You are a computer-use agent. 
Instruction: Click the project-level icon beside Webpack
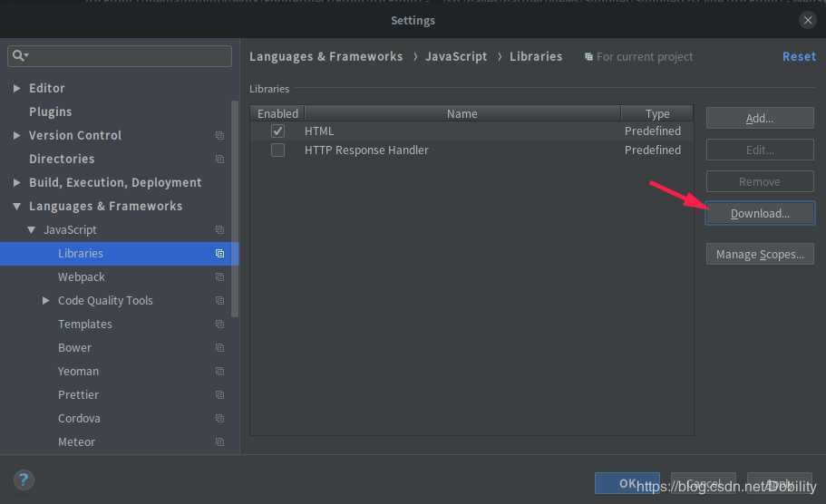coord(219,277)
